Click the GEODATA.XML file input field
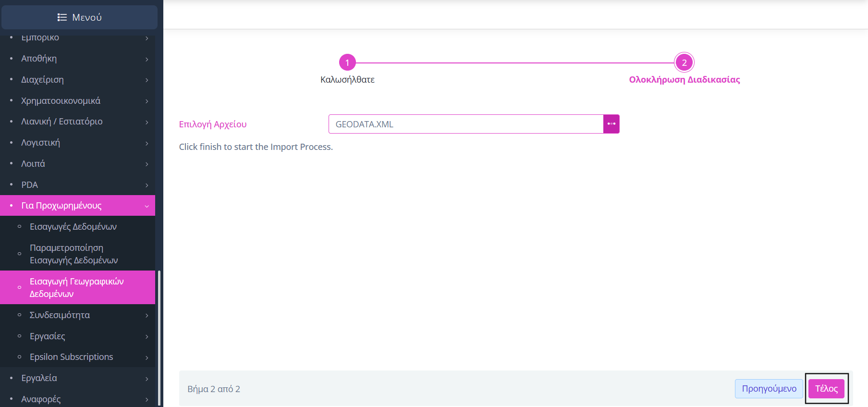This screenshot has width=868, height=407. pos(465,124)
